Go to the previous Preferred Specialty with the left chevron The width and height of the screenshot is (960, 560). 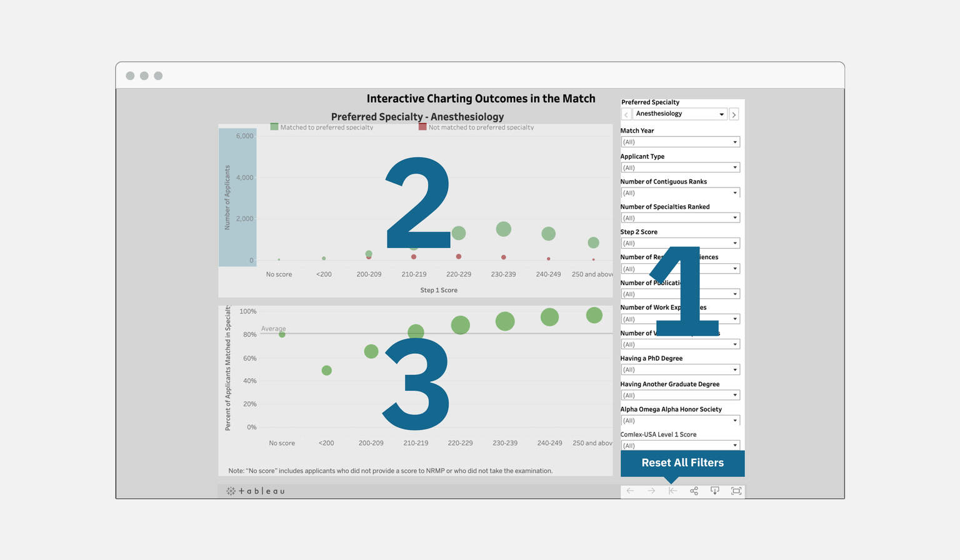[x=626, y=114]
